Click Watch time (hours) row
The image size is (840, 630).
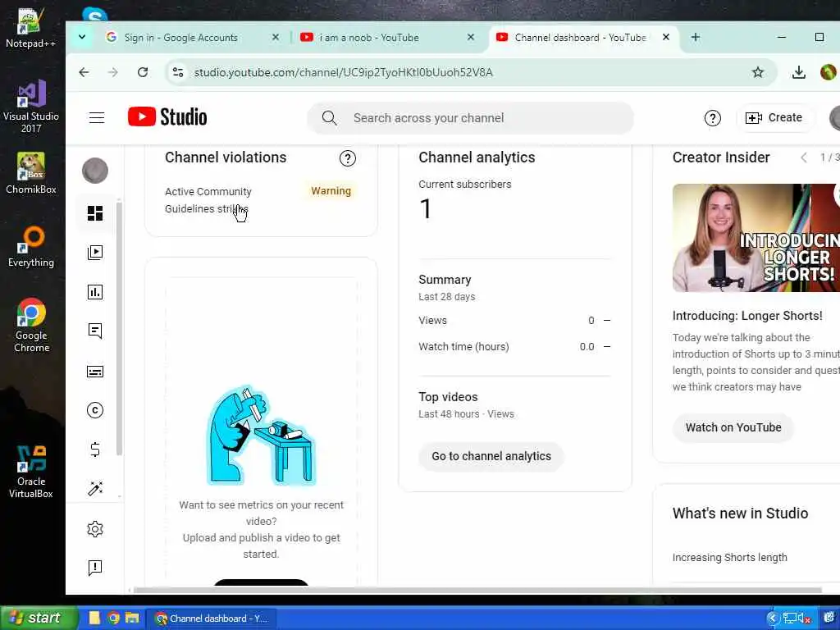click(x=515, y=347)
